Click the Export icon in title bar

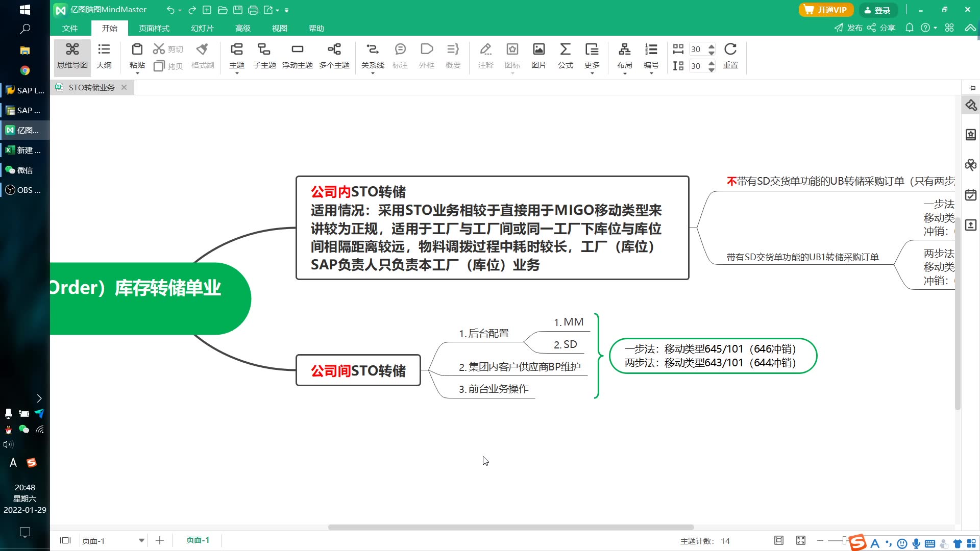tap(268, 10)
